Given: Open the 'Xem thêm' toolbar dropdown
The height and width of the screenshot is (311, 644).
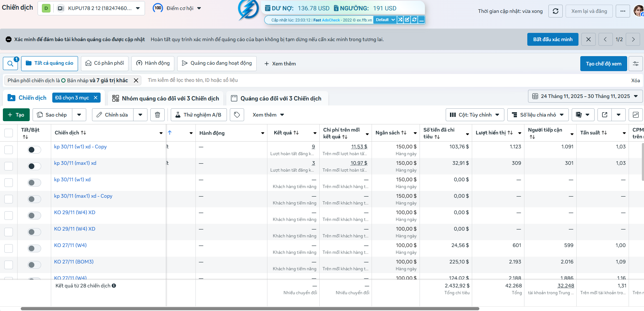Looking at the screenshot, I should coord(268,115).
